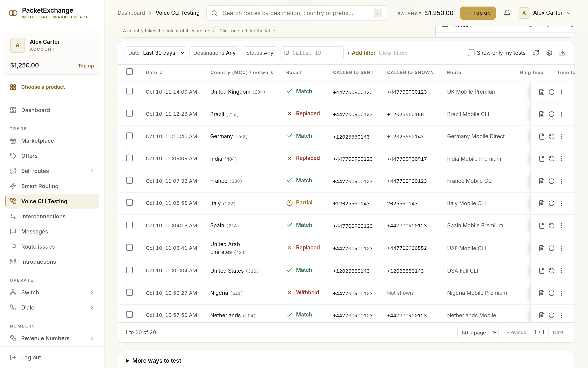Go to Dashboard in sidebar
This screenshot has height=368, width=588.
[x=52, y=110]
